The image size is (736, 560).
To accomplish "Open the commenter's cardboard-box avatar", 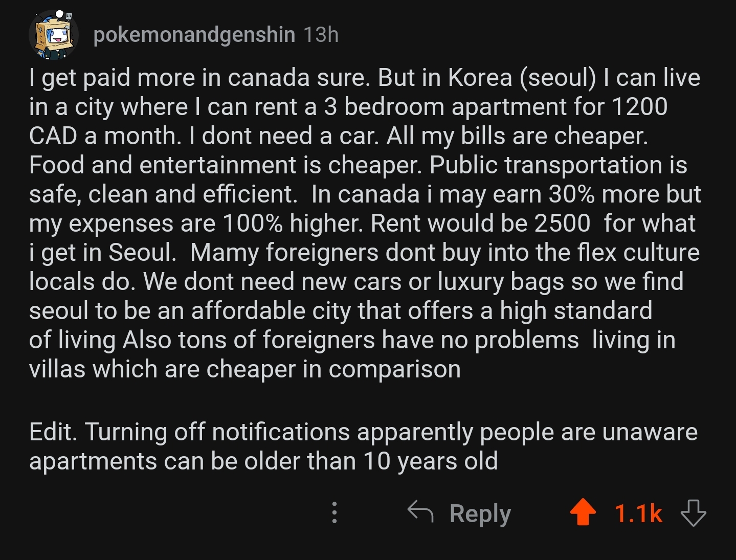I will (x=54, y=35).
